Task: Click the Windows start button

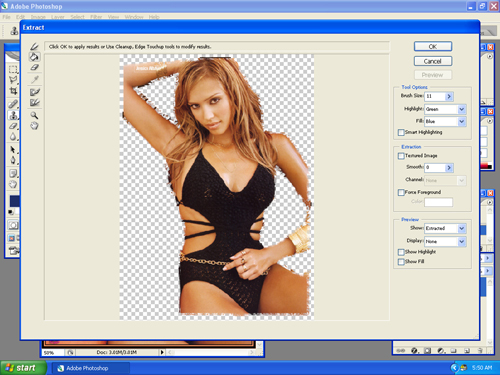Action: pos(23,368)
